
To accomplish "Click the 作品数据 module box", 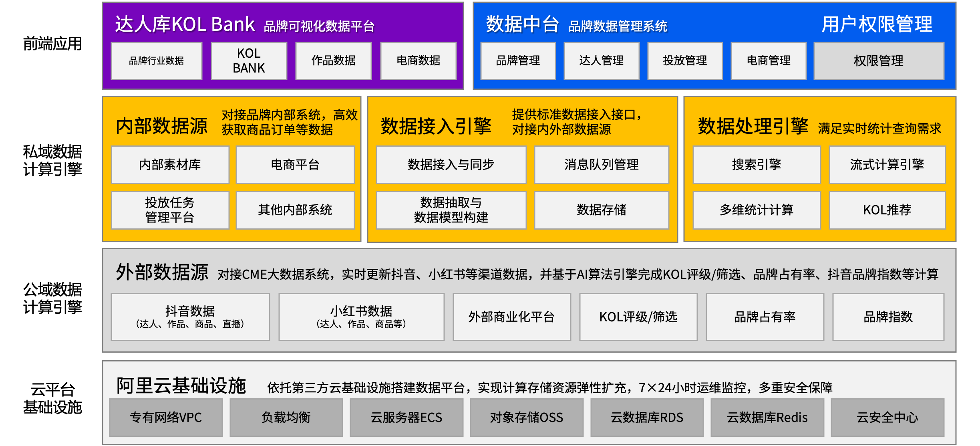I will point(333,61).
